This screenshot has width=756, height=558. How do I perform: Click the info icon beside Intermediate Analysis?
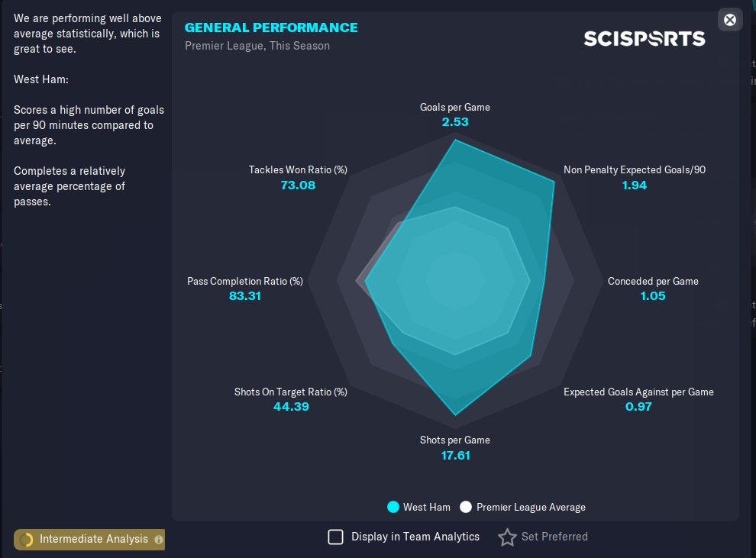(159, 540)
